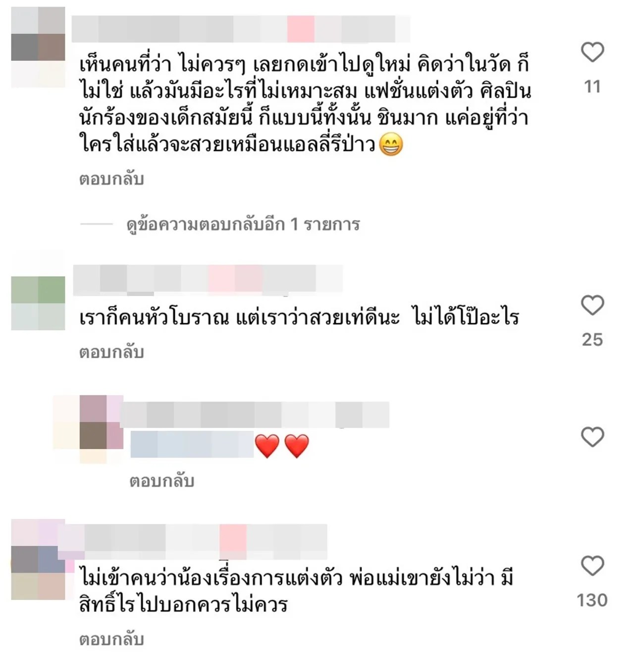View the 130 likes count
Viewport: 634px width, 672px height.
pos(592,600)
